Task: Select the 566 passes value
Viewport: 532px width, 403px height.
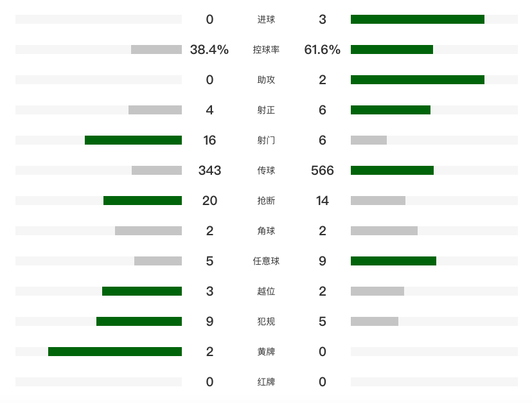Action: click(x=322, y=170)
